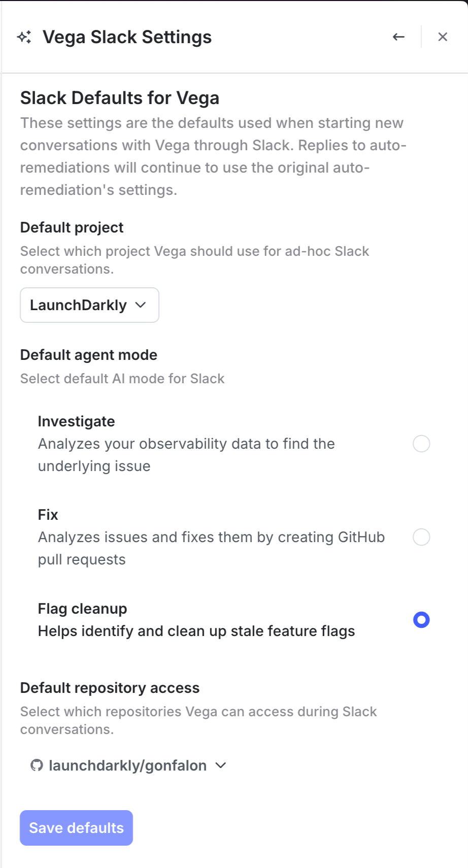Click the Default project section heading
The width and height of the screenshot is (468, 868).
pos(71,227)
